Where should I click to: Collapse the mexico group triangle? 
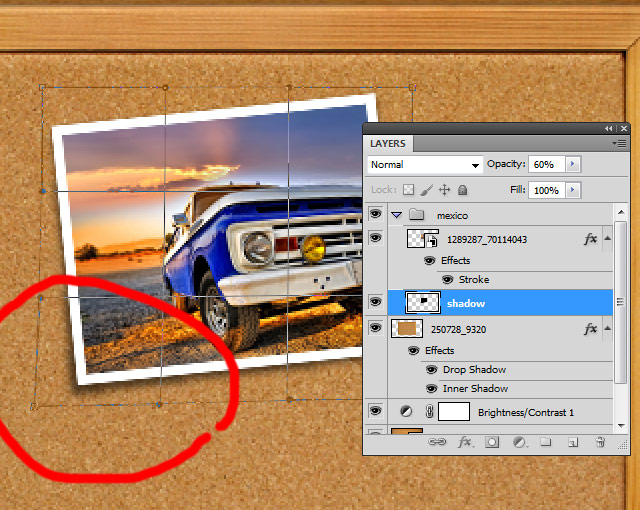[397, 215]
